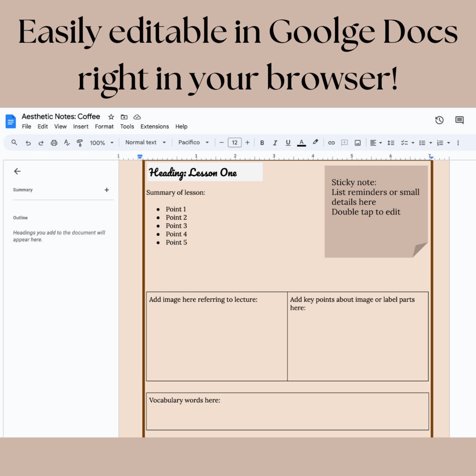Screen dimensions: 476x476
Task: Click the back arrow above Summary
Action: (x=17, y=171)
